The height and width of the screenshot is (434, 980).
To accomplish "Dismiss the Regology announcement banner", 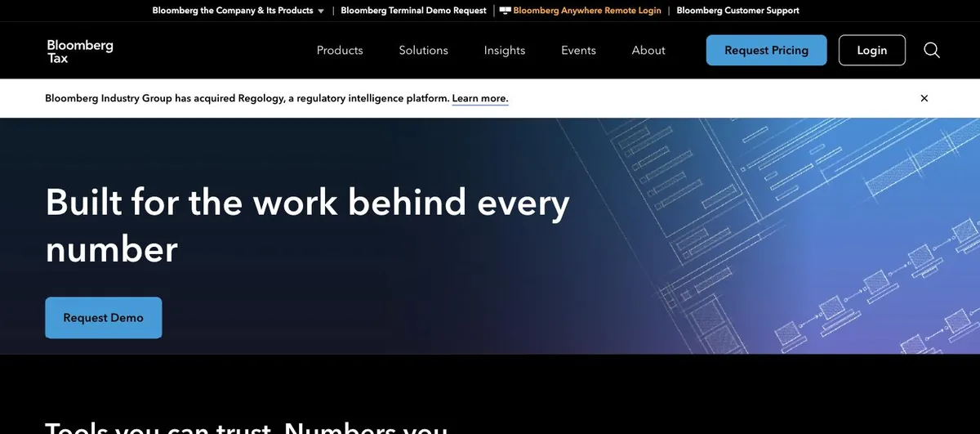I will click(x=924, y=98).
